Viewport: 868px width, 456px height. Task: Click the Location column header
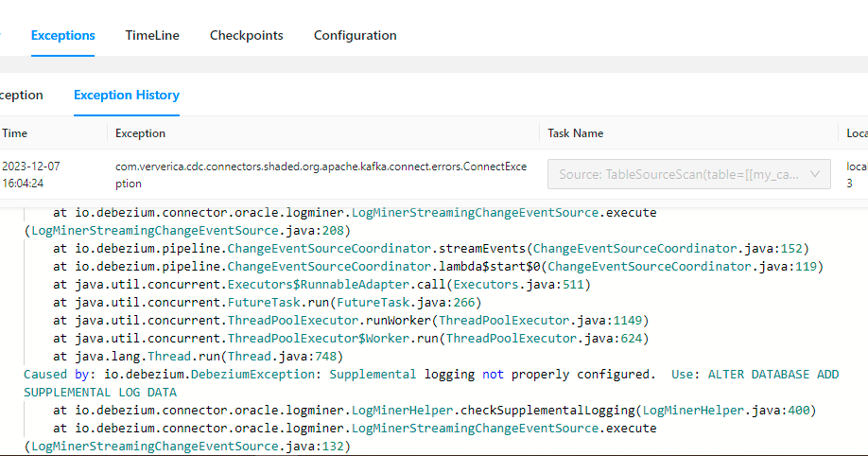coord(857,133)
